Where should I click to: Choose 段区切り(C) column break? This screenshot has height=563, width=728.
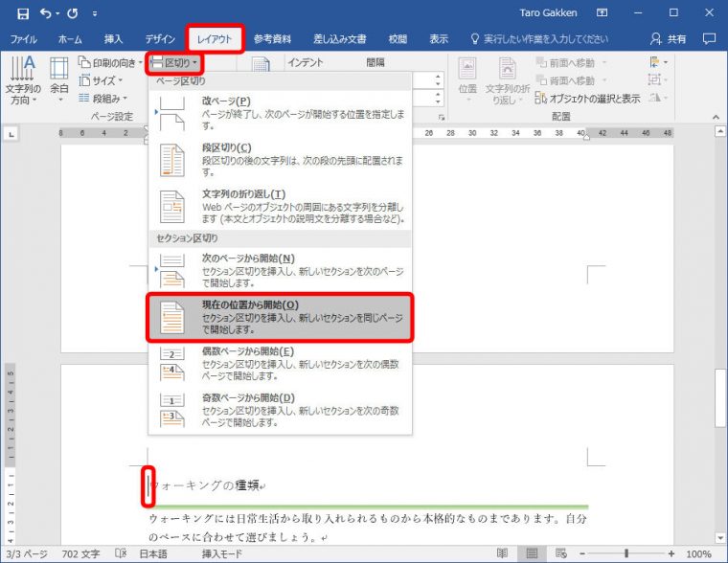pos(280,160)
